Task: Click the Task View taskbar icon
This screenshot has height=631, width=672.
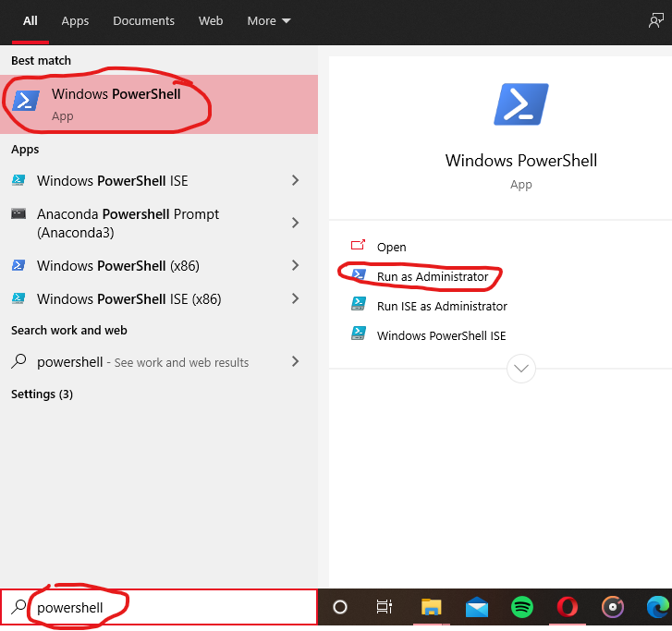Action: click(385, 607)
